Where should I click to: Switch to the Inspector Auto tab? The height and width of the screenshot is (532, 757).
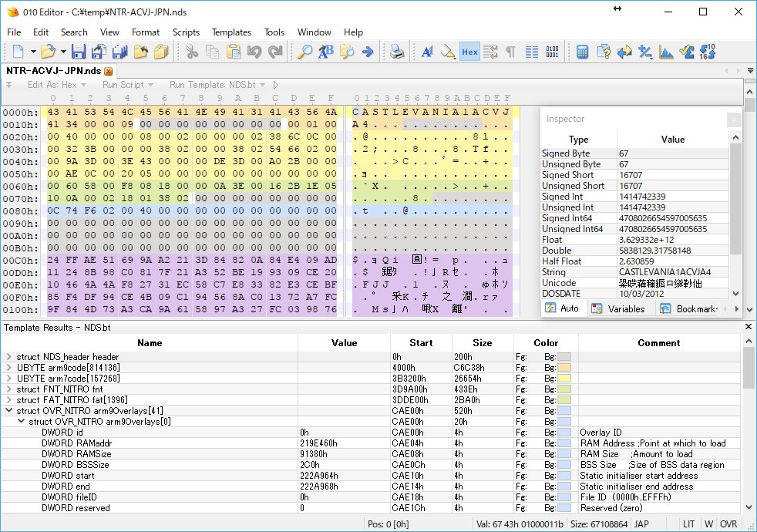pyautogui.click(x=563, y=308)
